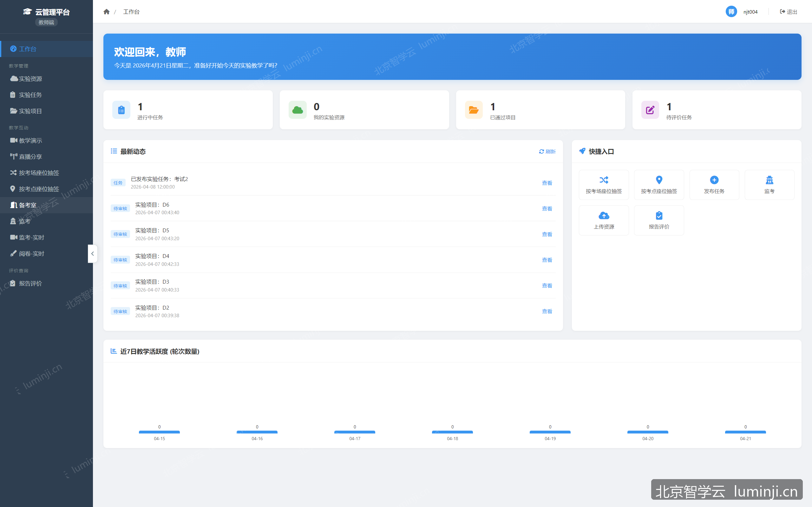Click the 发布任务 plus icon
This screenshot has height=507, width=812.
point(714,180)
